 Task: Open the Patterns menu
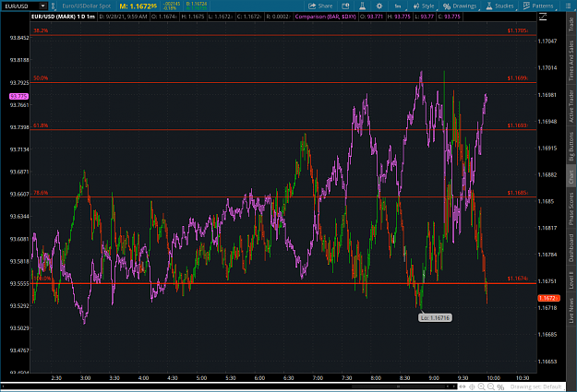(x=539, y=6)
